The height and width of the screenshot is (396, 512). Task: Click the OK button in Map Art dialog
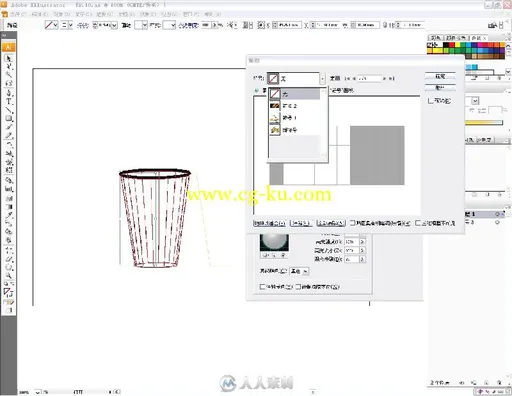[x=440, y=76]
